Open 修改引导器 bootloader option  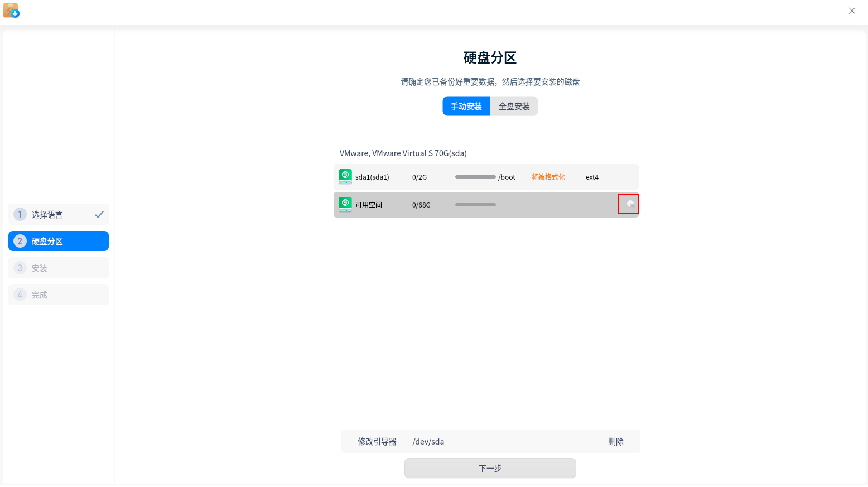coord(377,441)
